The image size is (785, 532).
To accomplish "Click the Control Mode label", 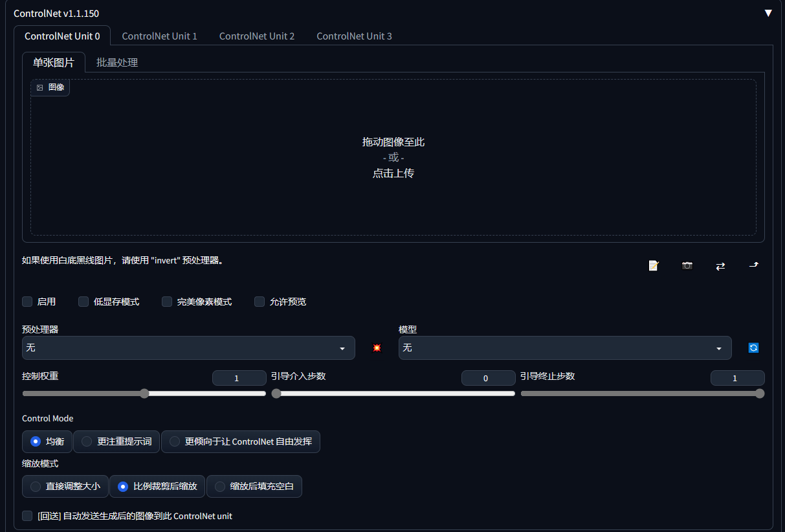I will click(48, 419).
